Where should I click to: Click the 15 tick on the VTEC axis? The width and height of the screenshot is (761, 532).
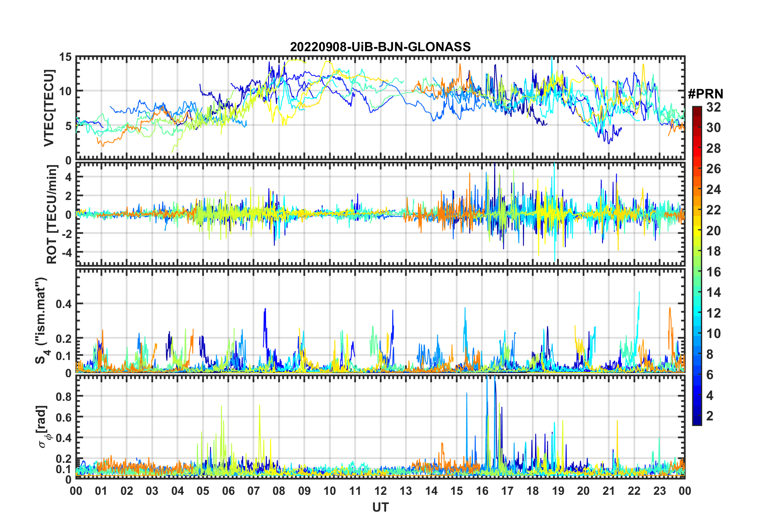coord(65,57)
